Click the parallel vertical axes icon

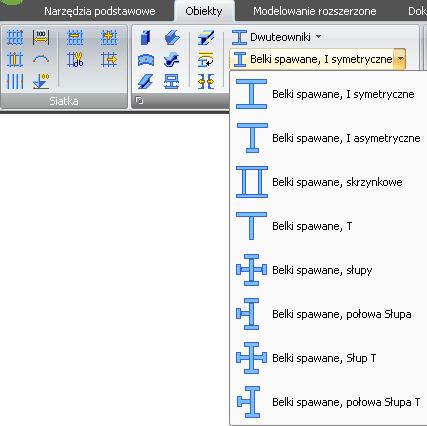15,81
